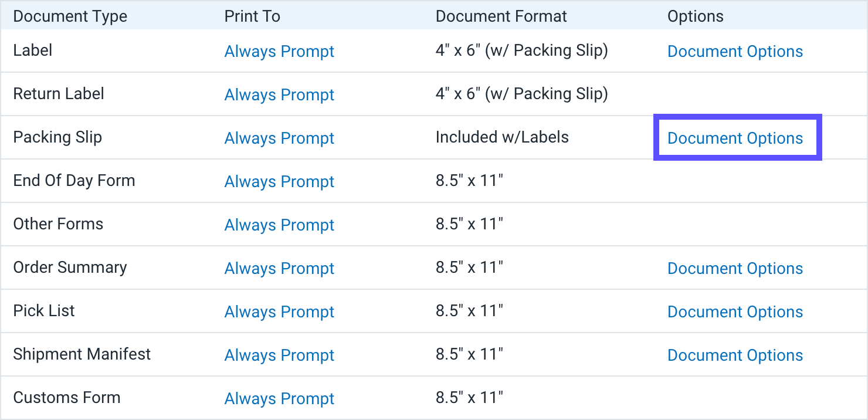Viewport: 868px width, 420px height.
Task: Select the Document Type column header
Action: tap(70, 16)
